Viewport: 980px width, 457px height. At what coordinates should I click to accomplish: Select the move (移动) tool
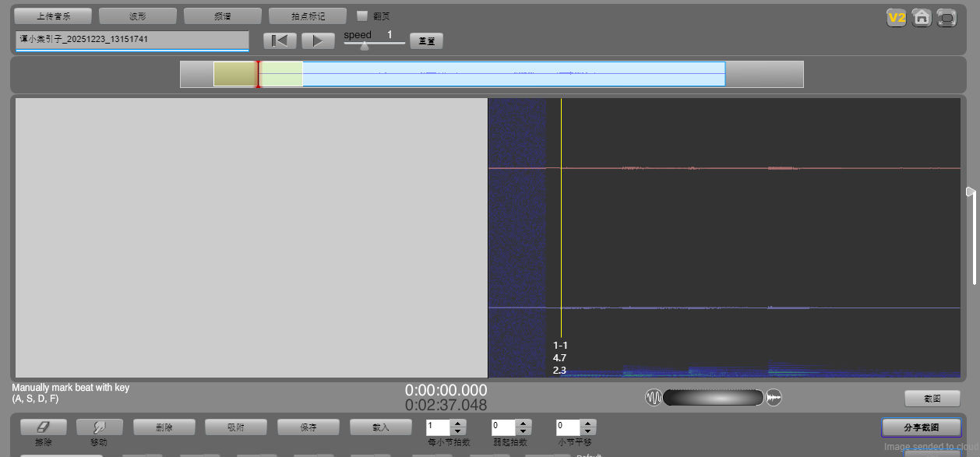[99, 427]
